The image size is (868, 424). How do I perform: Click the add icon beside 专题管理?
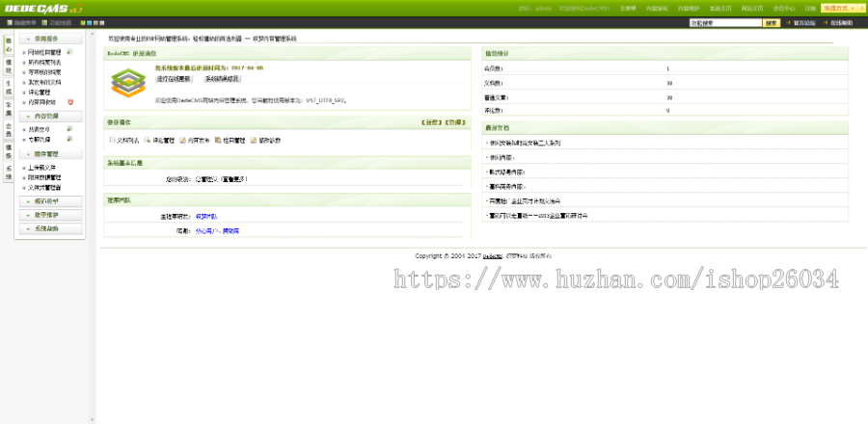[69, 139]
